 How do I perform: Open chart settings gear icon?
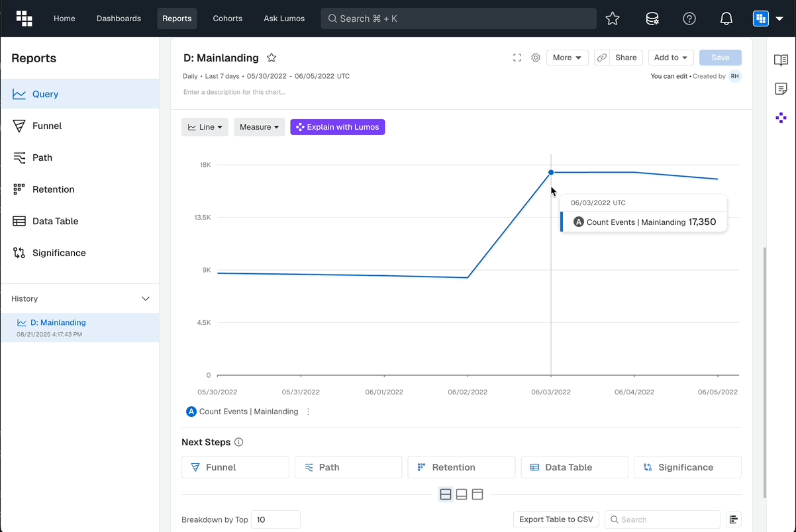pyautogui.click(x=536, y=58)
